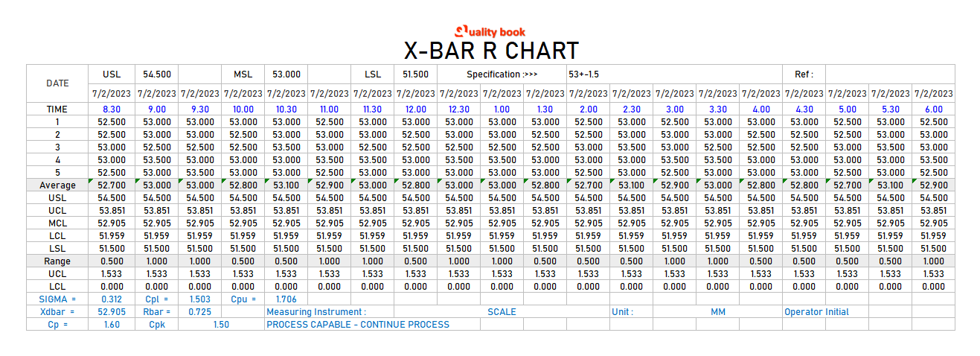
Task: Select the 1.706 Cpu value
Action: pos(286,299)
